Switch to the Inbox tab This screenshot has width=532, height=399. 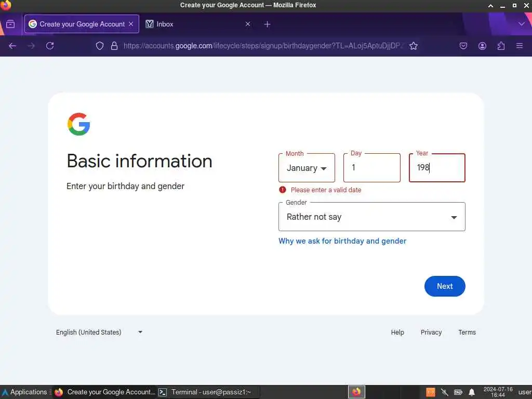coord(198,24)
